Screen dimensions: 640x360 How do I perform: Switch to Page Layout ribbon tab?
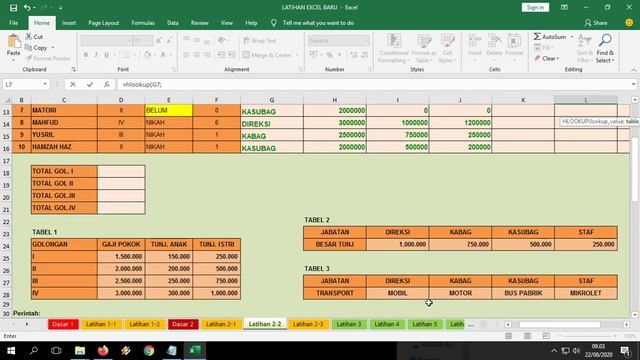click(x=104, y=23)
